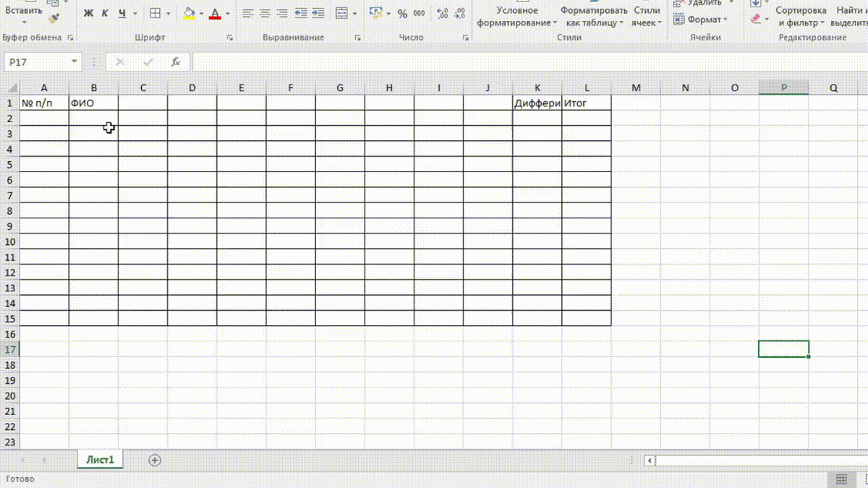This screenshot has width=868, height=488.
Task: Open the merge cells dropdown arrow
Action: tap(354, 14)
